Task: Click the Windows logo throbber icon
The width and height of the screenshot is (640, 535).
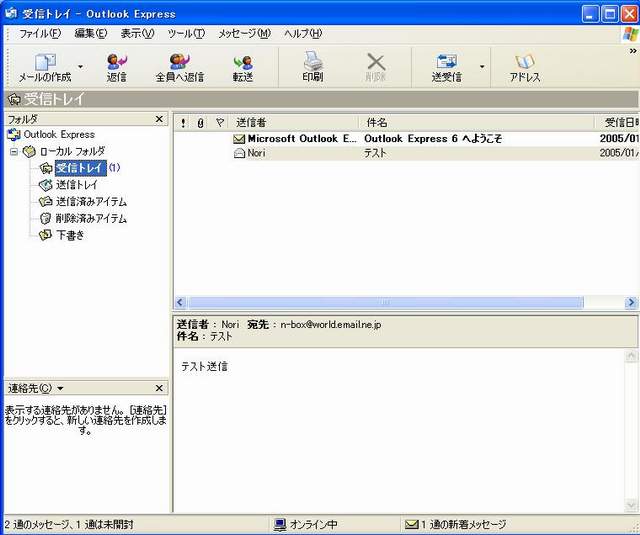Action: (631, 34)
